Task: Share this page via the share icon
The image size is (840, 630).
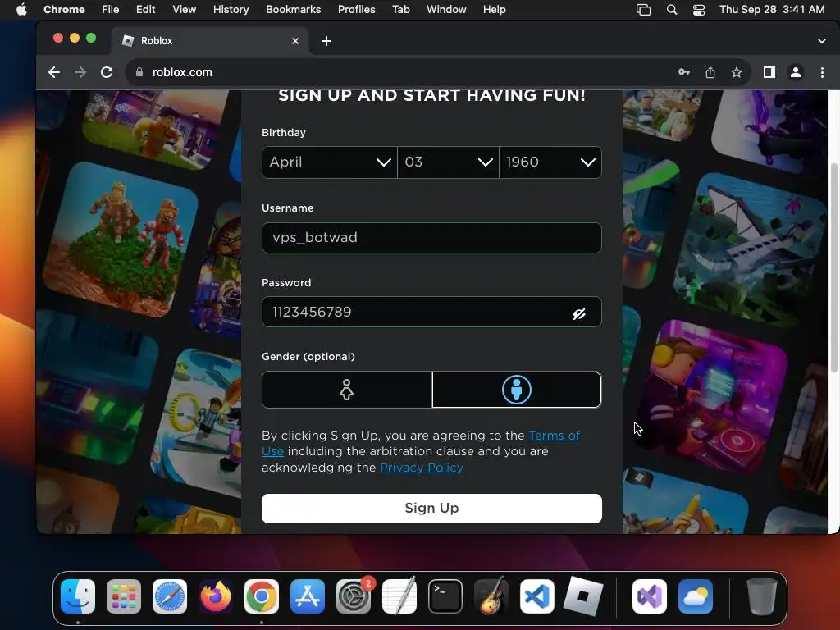Action: (x=710, y=72)
